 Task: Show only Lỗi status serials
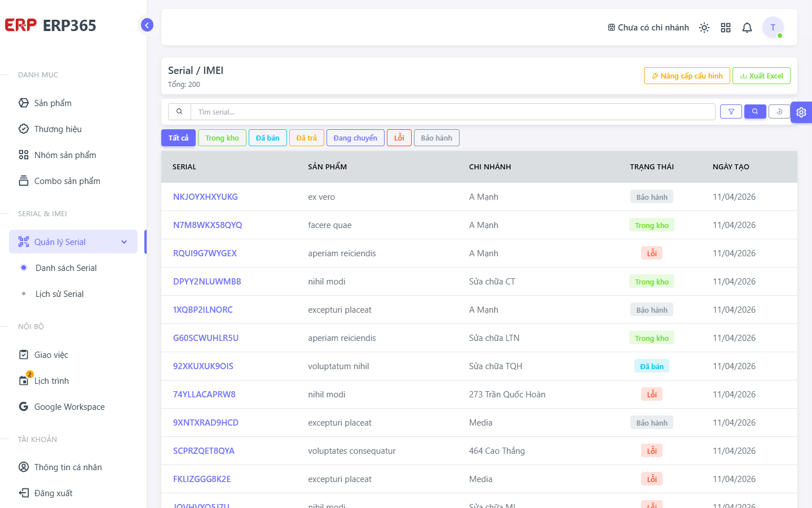(399, 138)
